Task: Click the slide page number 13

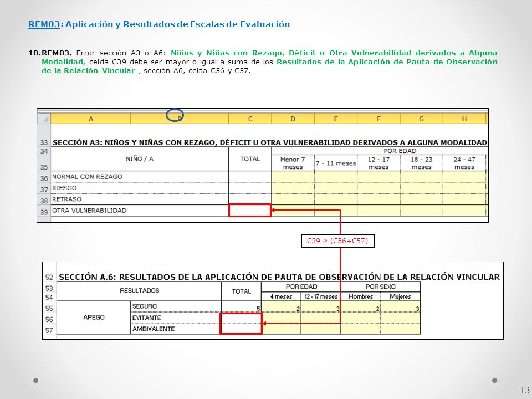Action: [x=525, y=390]
